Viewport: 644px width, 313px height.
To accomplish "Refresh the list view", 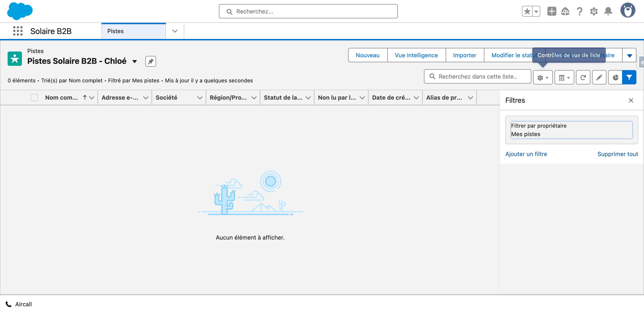I will (583, 77).
